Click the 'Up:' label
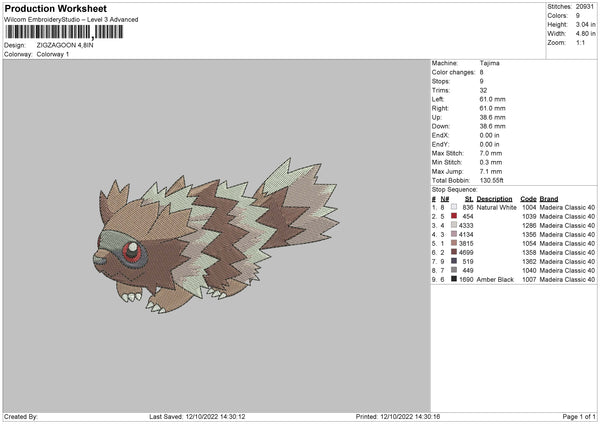Image resolution: width=600 pixels, height=424 pixels. click(x=437, y=117)
